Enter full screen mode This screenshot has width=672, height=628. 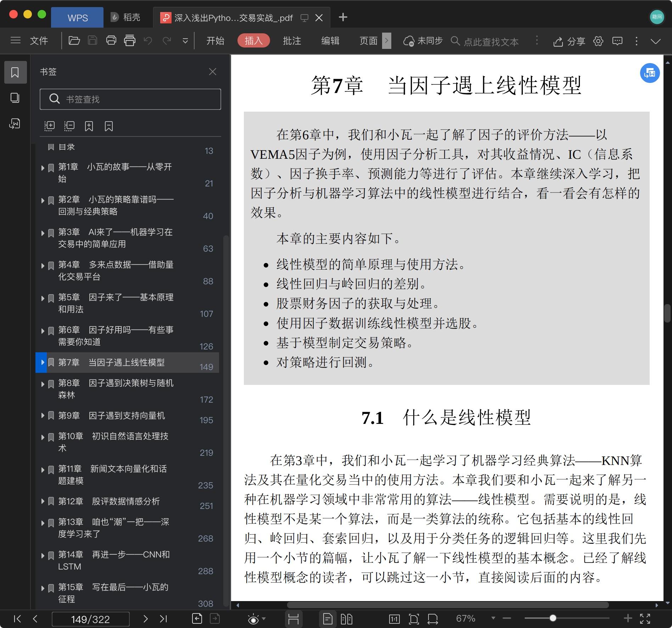pyautogui.click(x=645, y=619)
